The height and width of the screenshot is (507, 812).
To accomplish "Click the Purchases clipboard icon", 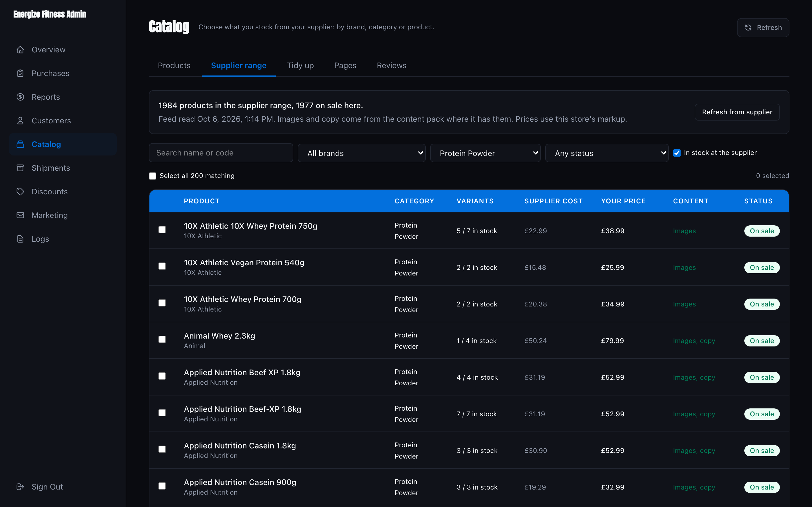I will pos(20,74).
